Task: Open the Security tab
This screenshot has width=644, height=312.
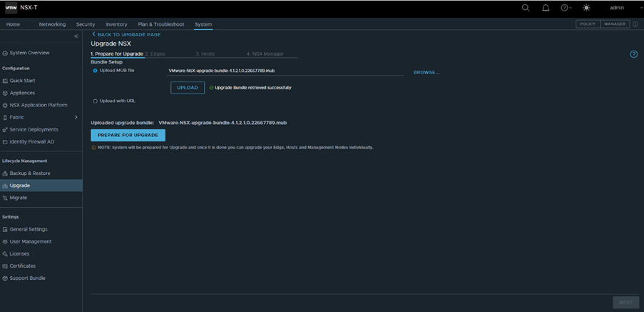Action: pos(86,24)
